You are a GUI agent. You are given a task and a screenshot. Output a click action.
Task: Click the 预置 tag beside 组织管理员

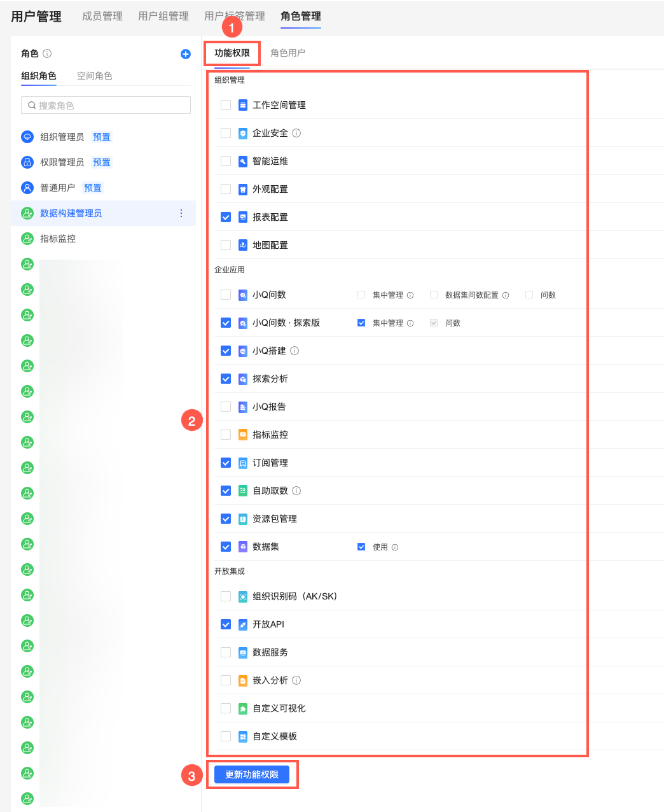(102, 137)
